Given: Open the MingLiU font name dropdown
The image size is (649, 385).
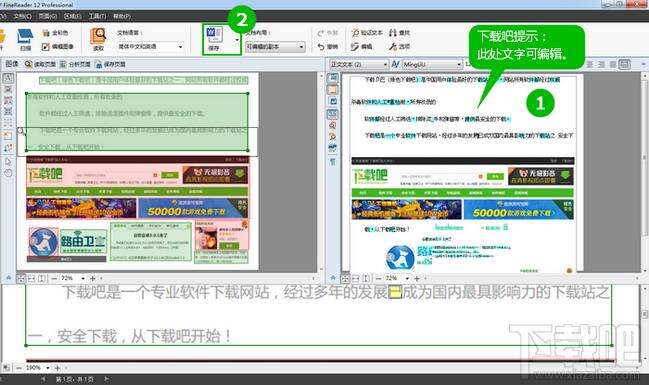Looking at the screenshot, I should pyautogui.click(x=432, y=64).
